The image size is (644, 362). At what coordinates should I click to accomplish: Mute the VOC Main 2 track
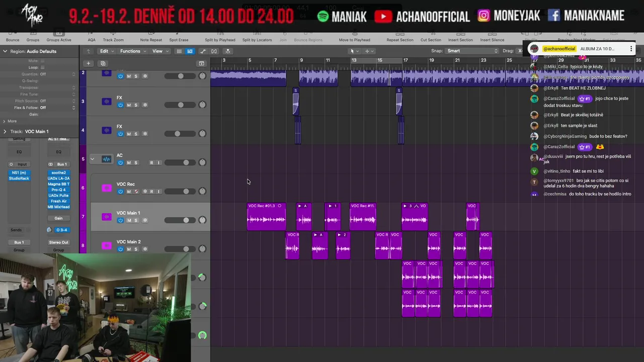[129, 249]
